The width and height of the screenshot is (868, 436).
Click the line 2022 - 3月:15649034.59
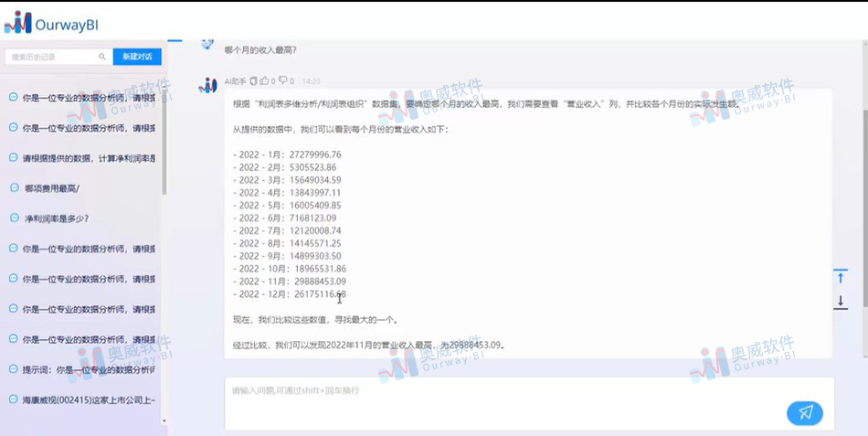287,180
